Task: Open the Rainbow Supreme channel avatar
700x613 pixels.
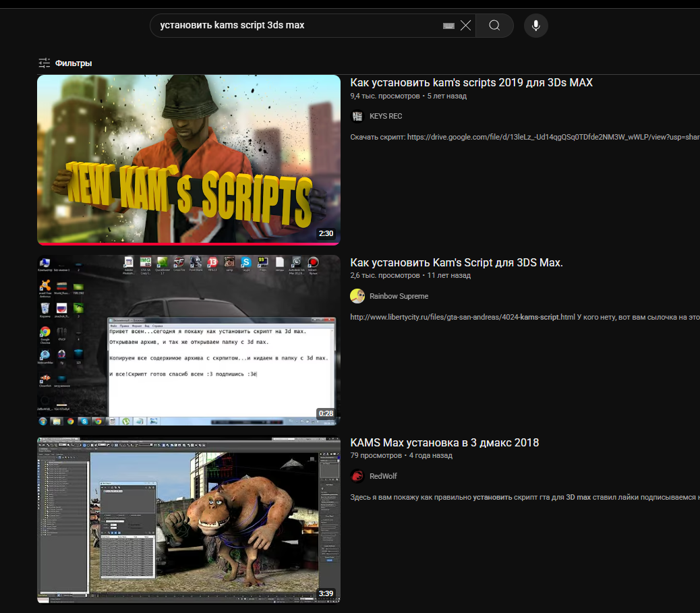Action: [357, 296]
